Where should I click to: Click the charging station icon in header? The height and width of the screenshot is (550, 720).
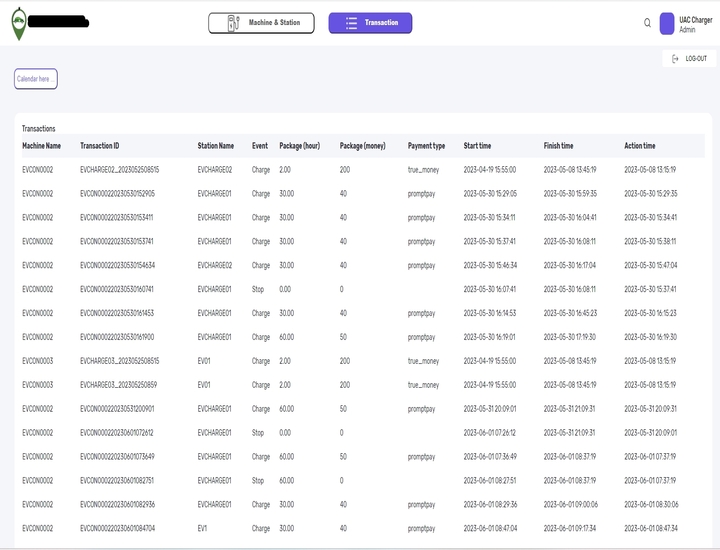(x=233, y=23)
